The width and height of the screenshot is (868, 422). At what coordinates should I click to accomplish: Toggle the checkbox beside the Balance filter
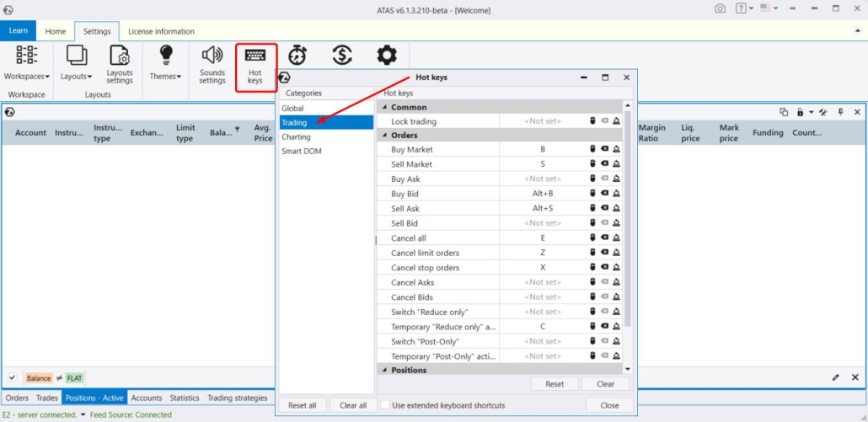(12, 378)
